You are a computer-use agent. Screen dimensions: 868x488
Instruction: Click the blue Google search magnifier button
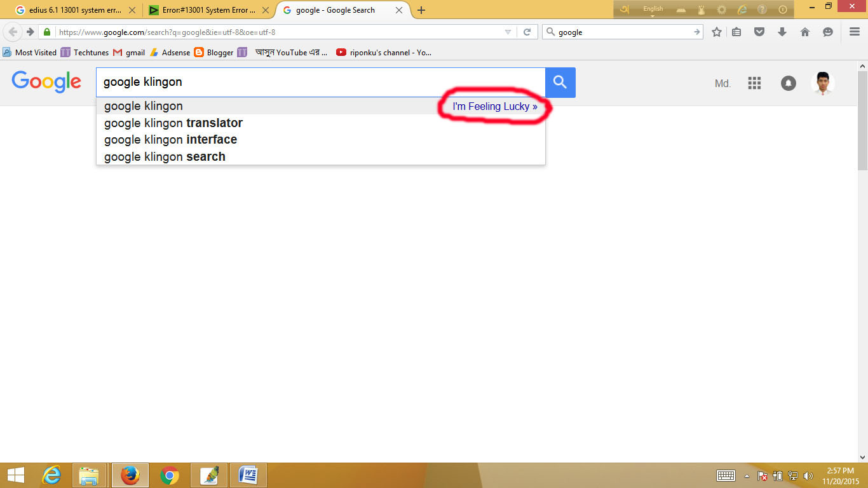click(x=560, y=83)
